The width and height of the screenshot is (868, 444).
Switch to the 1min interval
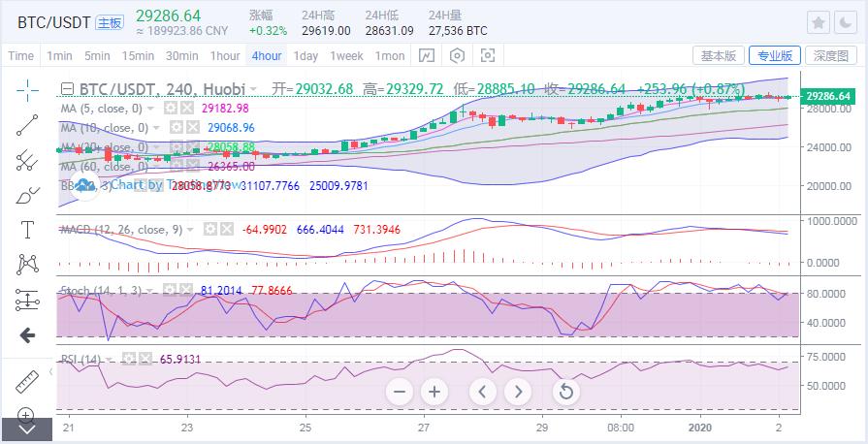(60, 56)
